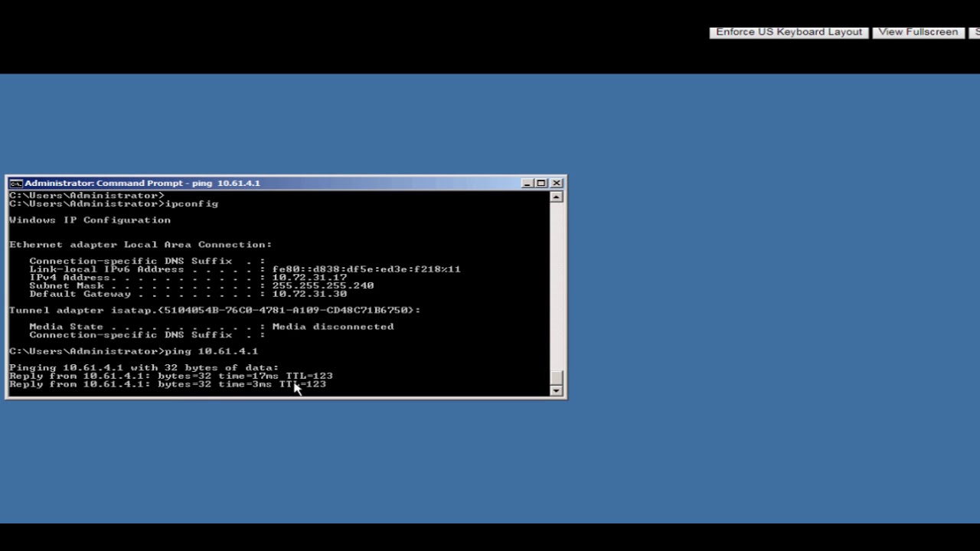Maximize the Command Prompt window
This screenshot has height=551, width=980.
coord(541,184)
